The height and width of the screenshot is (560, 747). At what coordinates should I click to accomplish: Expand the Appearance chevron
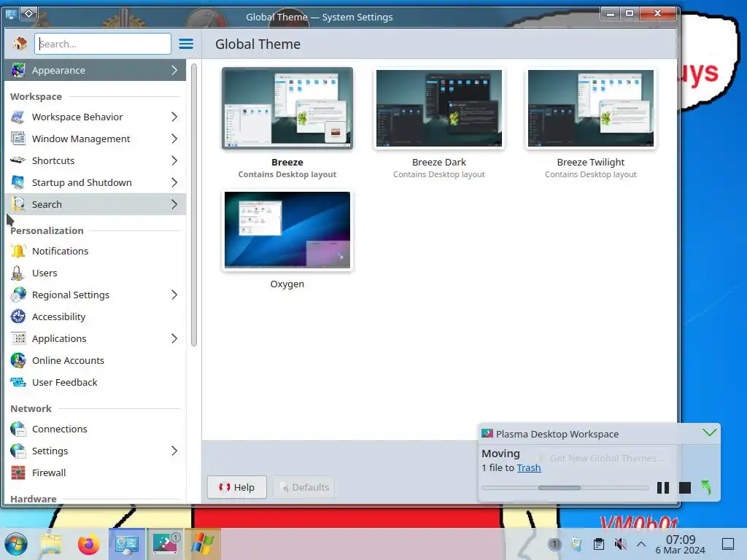(x=174, y=70)
